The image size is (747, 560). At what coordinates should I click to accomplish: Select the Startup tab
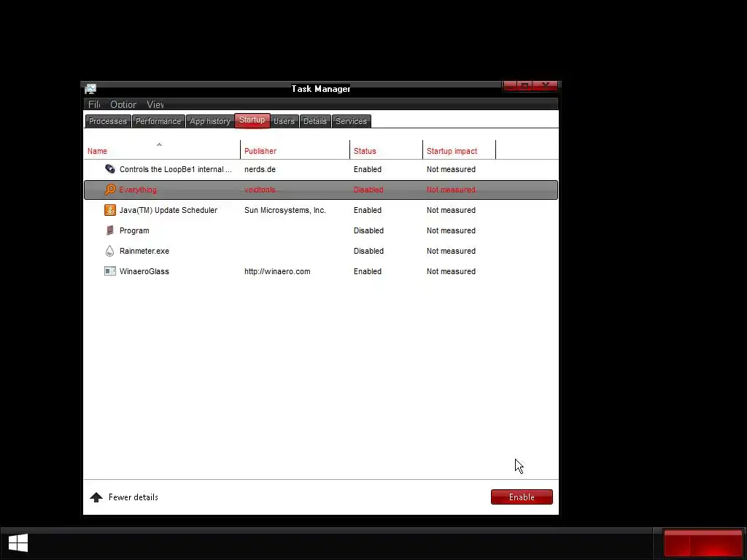[252, 120]
